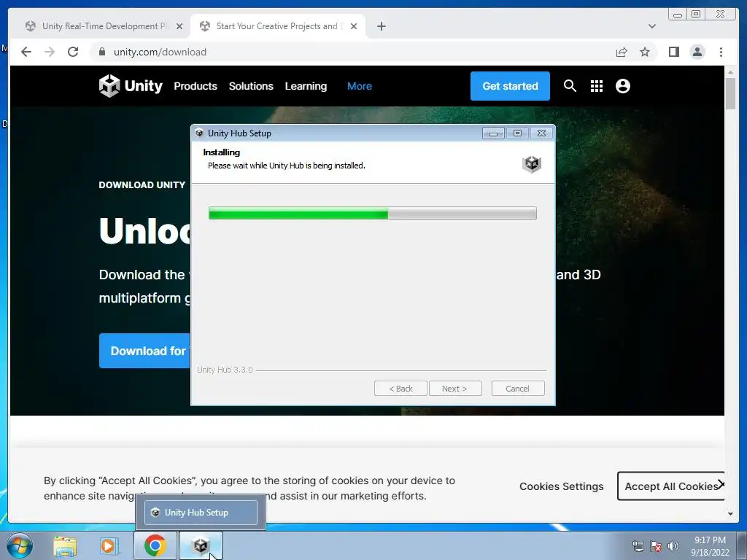Click the account avatar icon in Unity header

click(623, 86)
